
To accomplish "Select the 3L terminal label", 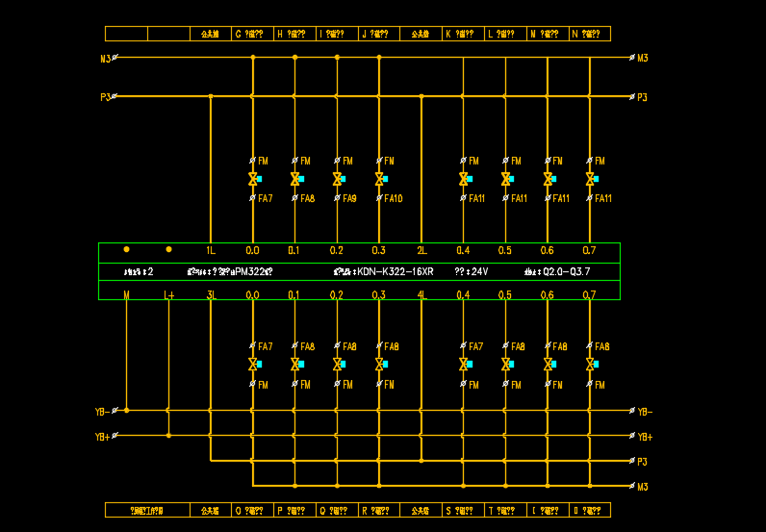I will [x=211, y=295].
